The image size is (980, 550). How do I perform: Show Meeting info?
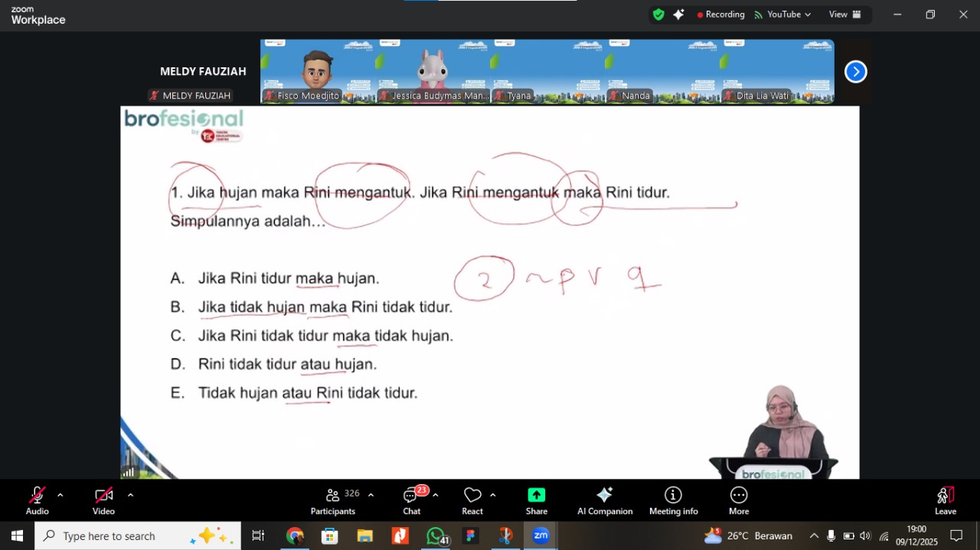click(673, 501)
